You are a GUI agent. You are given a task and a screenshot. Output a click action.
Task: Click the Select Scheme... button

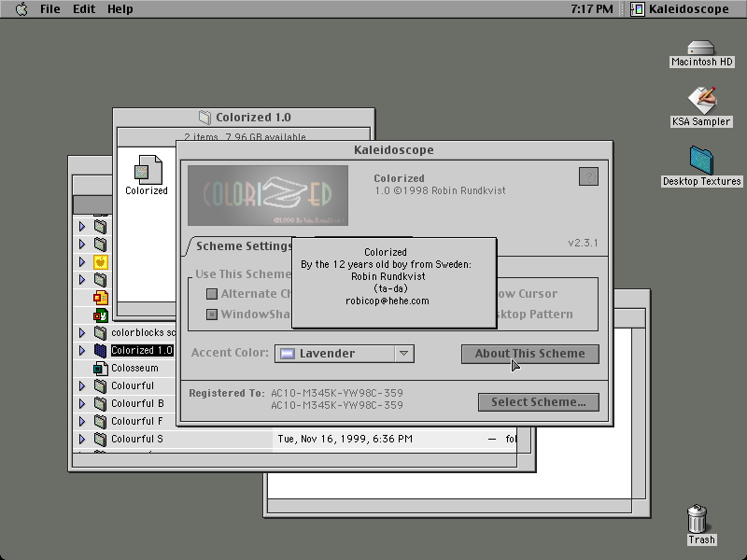pyautogui.click(x=539, y=402)
